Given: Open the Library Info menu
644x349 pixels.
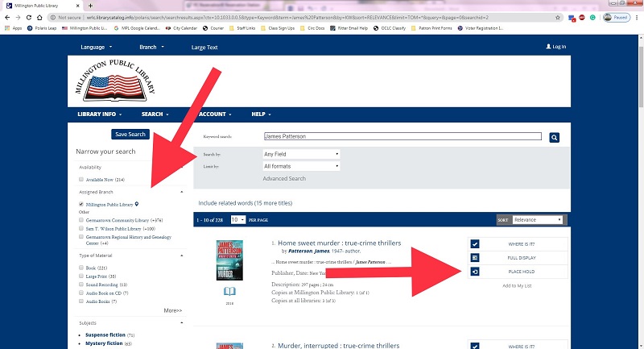Looking at the screenshot, I should tap(102, 114).
